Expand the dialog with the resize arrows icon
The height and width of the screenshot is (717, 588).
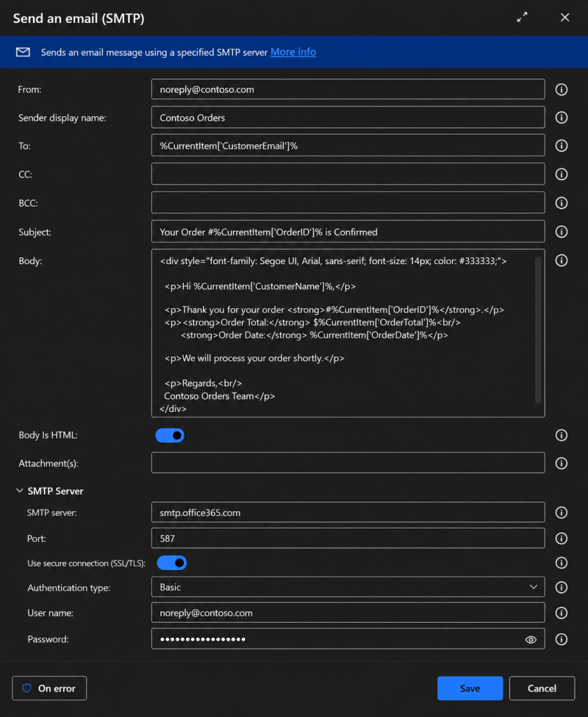[x=522, y=18]
